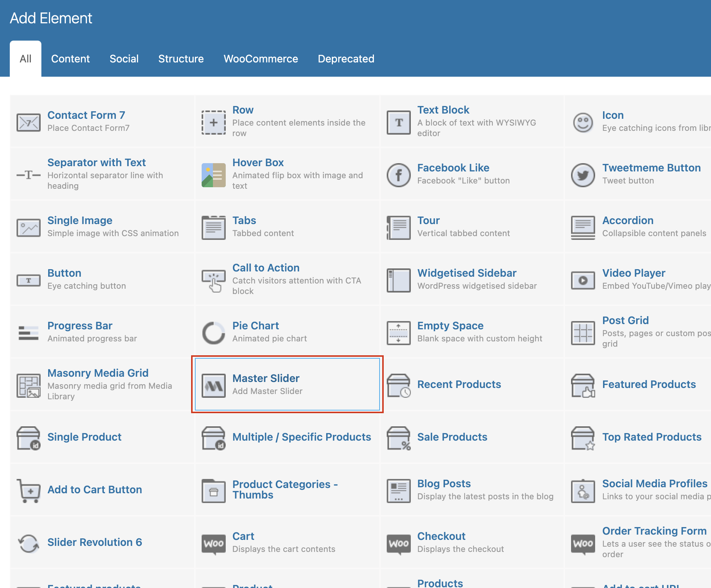Click the Woo icon beside Checkout
Viewport: 711px width, 588px height.
coord(399,544)
